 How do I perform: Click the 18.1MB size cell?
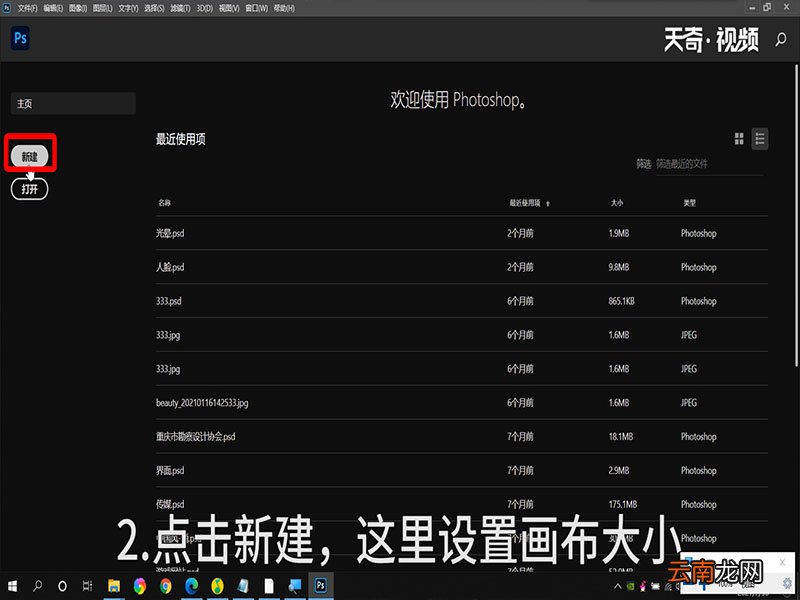point(620,437)
